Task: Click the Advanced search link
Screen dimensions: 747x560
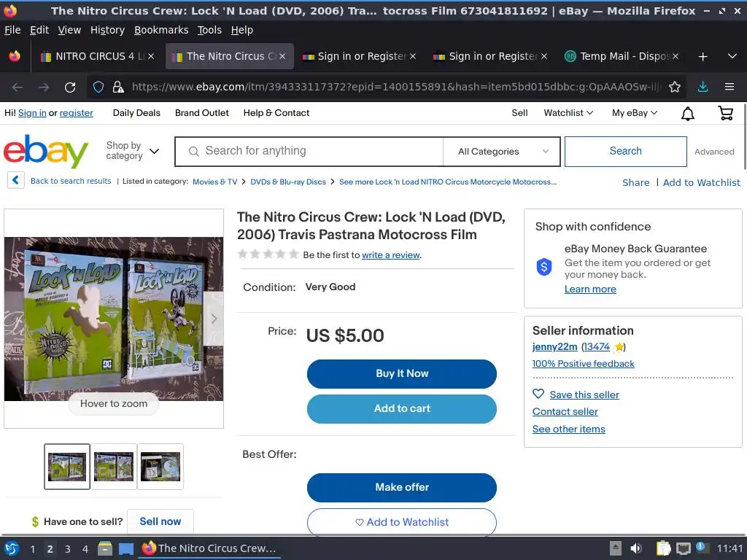Action: click(714, 152)
